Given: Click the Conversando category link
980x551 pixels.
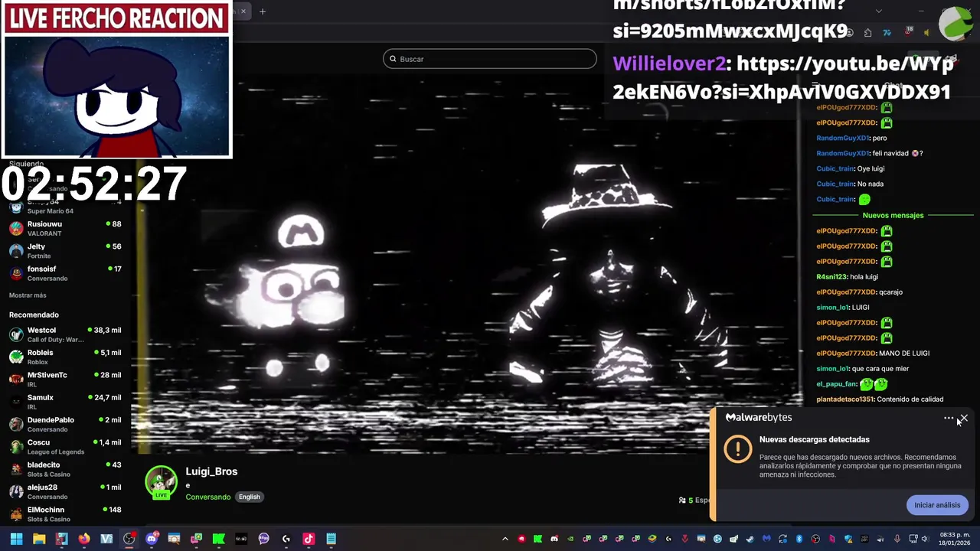Looking at the screenshot, I should [208, 497].
